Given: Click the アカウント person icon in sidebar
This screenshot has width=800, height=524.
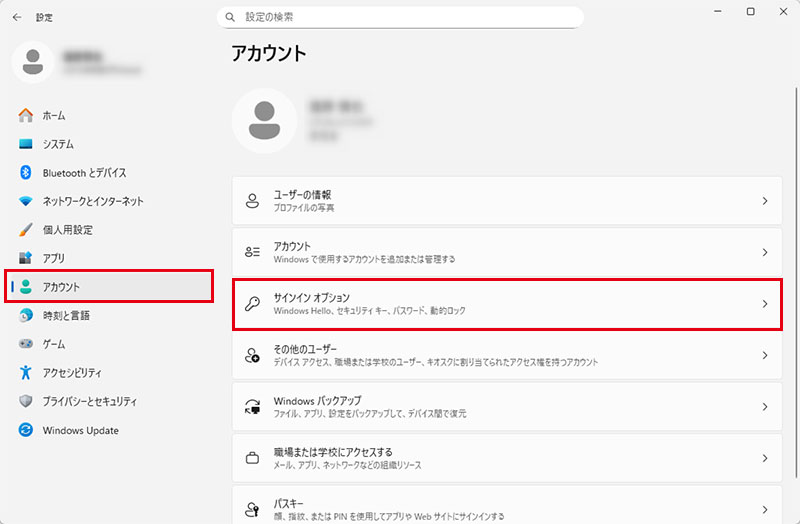Looking at the screenshot, I should pos(26,287).
